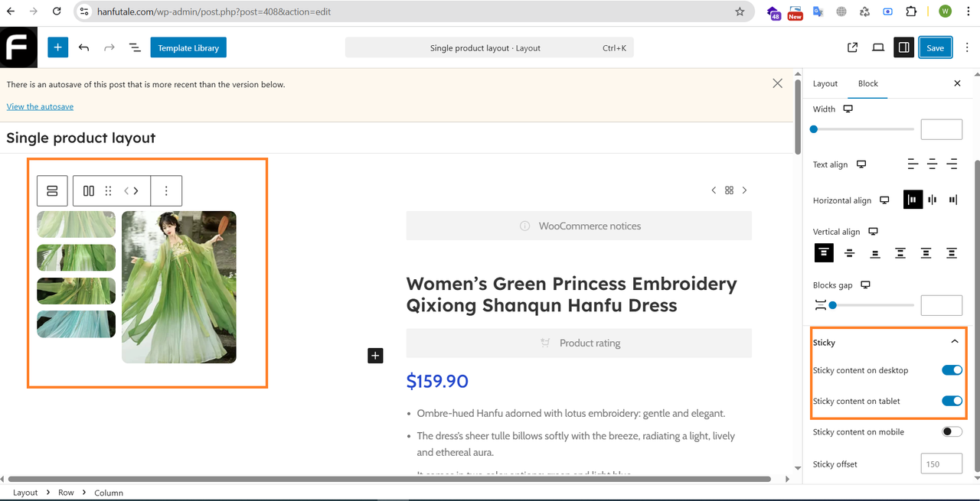
Task: Switch to the Layout tab
Action: pyautogui.click(x=825, y=83)
